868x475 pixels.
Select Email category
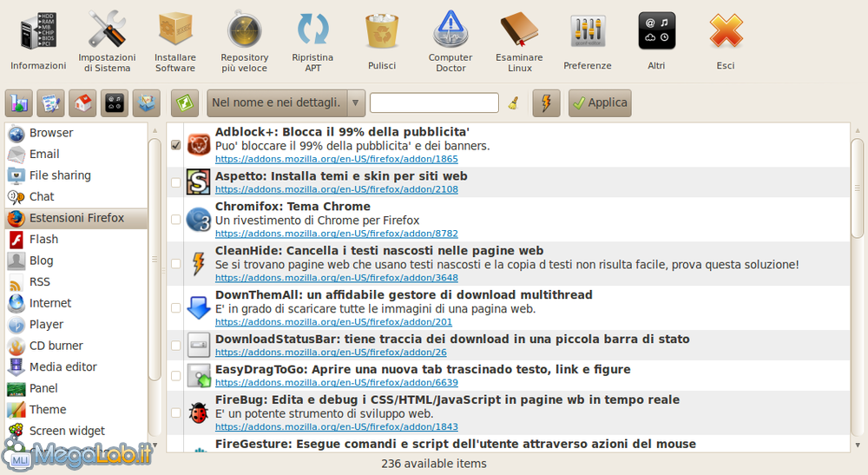pos(76,154)
